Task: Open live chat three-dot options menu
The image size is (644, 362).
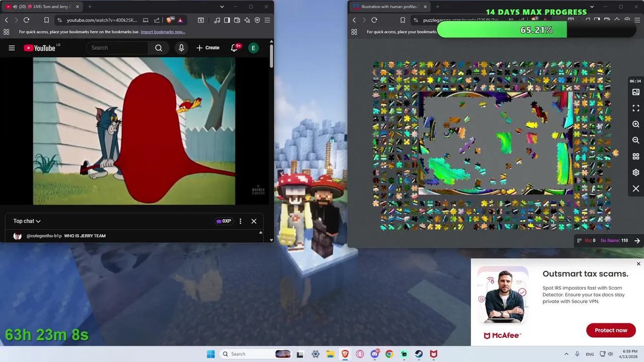Action: (240, 221)
